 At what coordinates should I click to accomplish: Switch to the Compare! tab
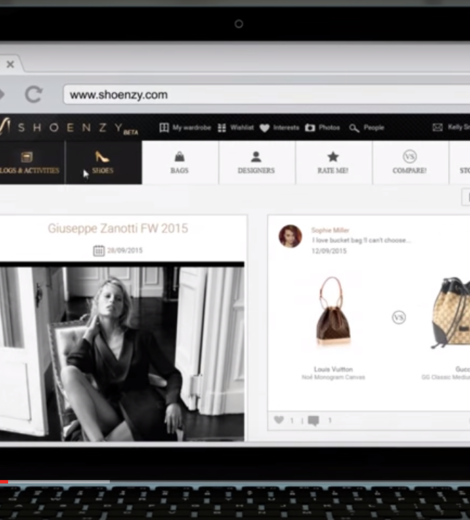410,162
